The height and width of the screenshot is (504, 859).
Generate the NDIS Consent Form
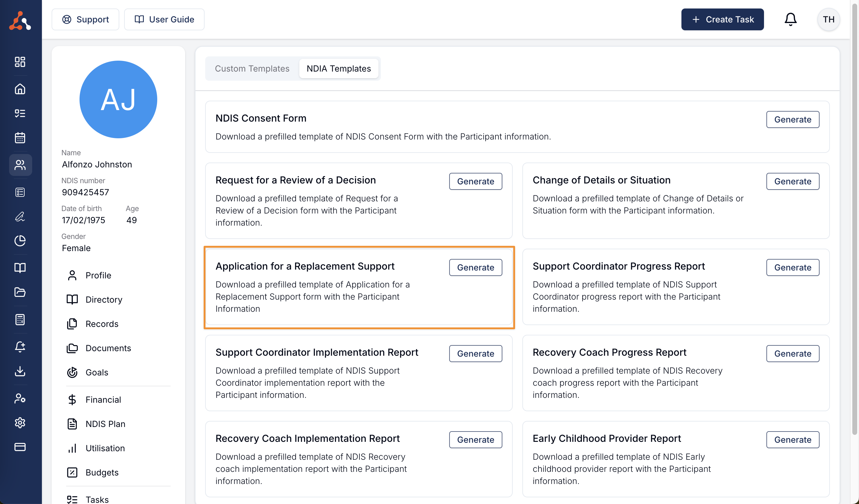point(793,119)
